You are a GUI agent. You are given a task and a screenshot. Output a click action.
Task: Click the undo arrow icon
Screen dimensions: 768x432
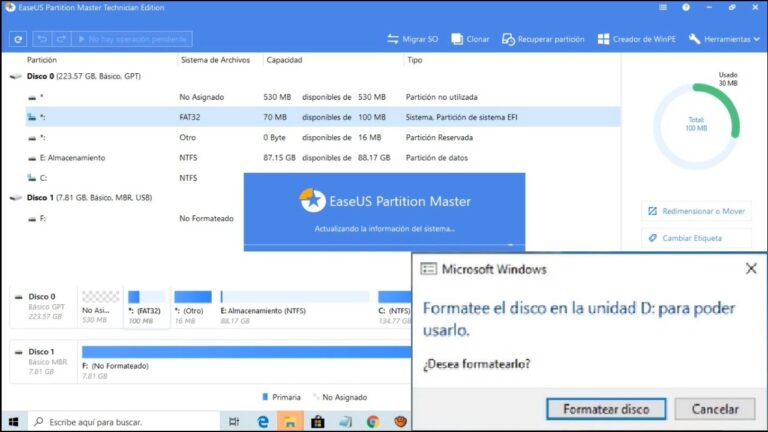[43, 39]
